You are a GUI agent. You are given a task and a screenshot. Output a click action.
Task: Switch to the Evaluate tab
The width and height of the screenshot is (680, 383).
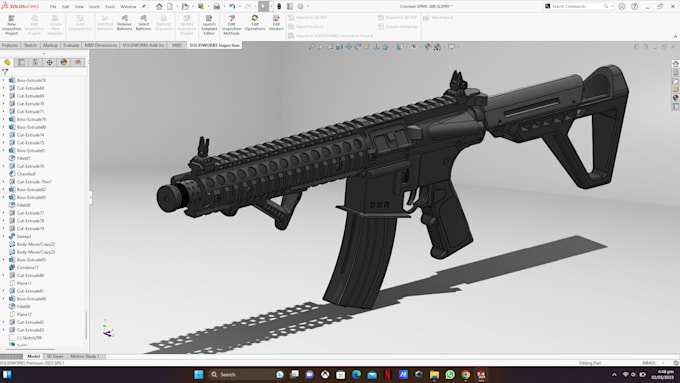tap(71, 45)
